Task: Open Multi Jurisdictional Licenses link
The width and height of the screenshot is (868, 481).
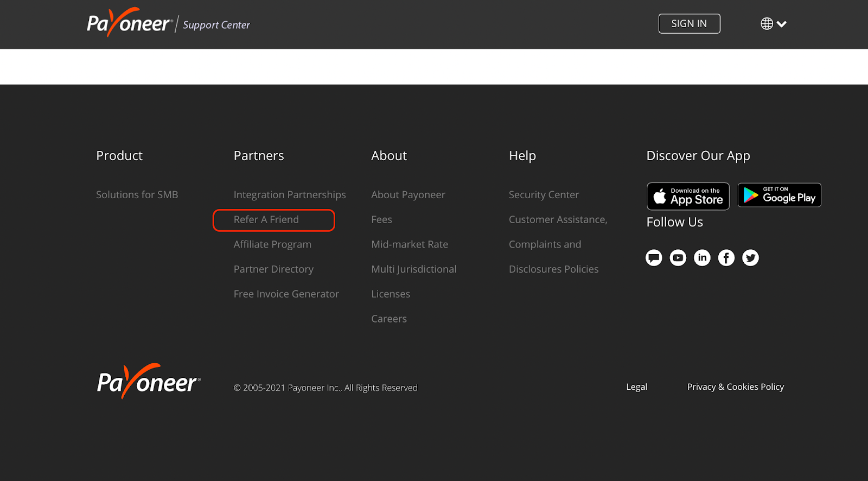Action: [x=414, y=281]
